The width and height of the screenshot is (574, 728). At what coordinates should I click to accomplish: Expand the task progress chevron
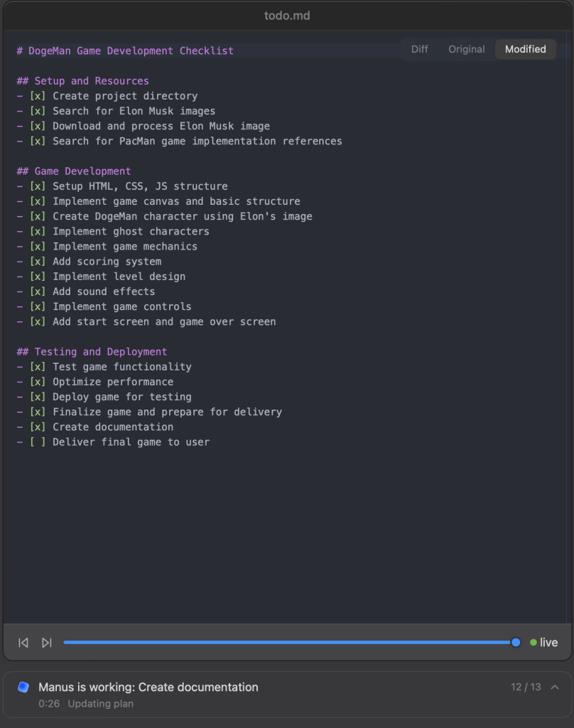click(555, 687)
